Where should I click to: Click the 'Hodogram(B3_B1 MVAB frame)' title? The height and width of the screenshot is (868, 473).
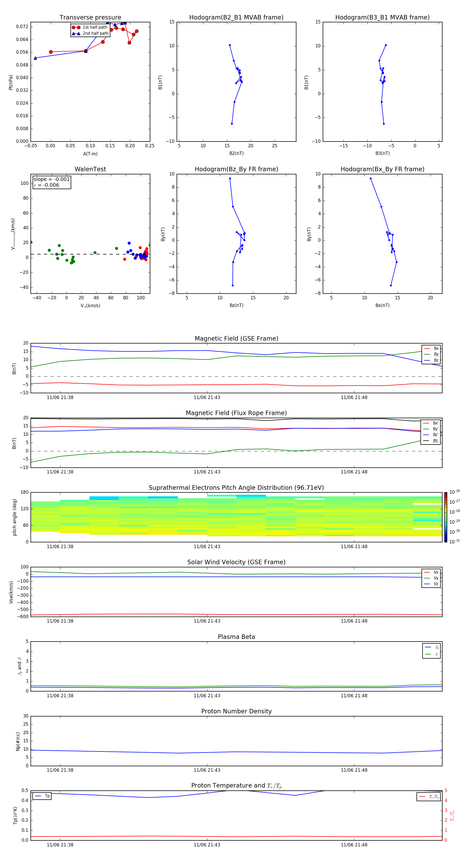click(x=382, y=18)
